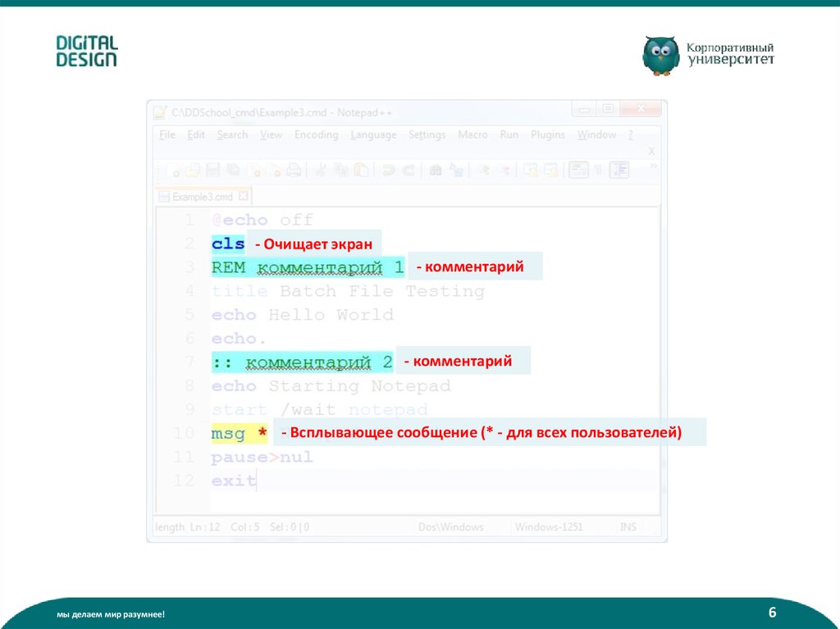Click the highlighted 'msg *' line

pos(239,433)
